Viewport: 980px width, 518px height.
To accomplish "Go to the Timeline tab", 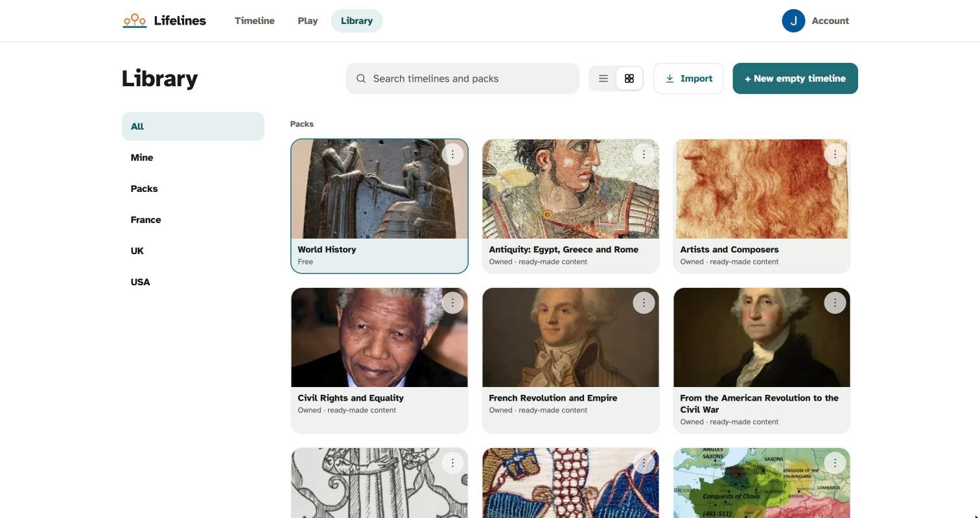I will (255, 21).
